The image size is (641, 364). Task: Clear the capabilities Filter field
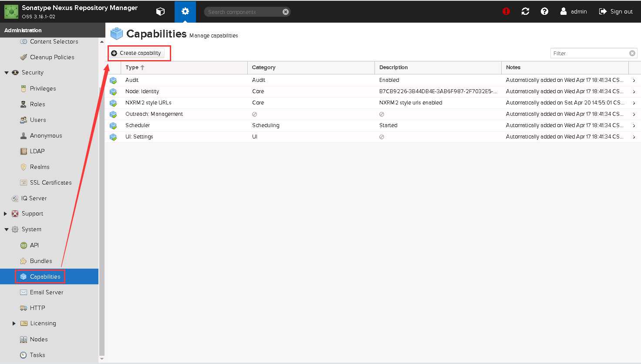[x=632, y=53]
